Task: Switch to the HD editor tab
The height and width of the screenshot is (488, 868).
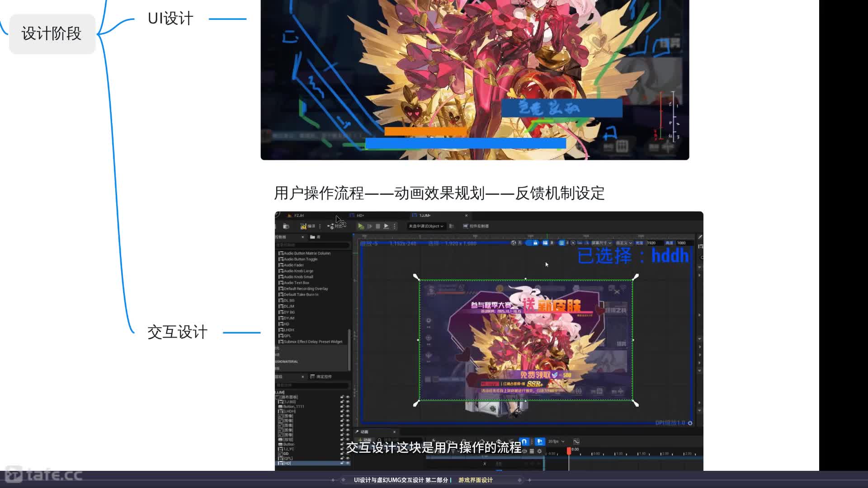Action: [x=360, y=216]
